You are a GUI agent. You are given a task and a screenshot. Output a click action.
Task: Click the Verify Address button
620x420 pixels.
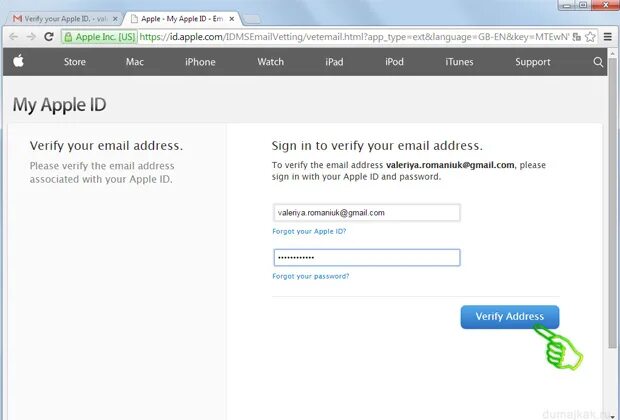click(510, 317)
